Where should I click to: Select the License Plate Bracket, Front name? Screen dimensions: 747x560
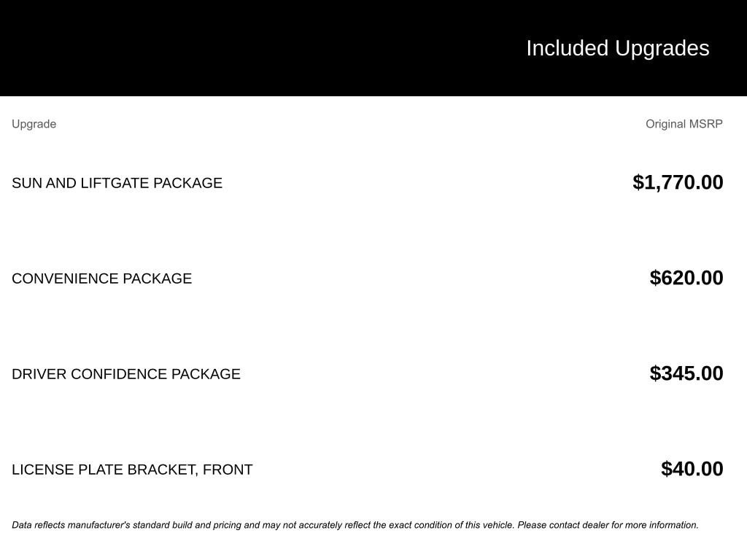pyautogui.click(x=132, y=470)
